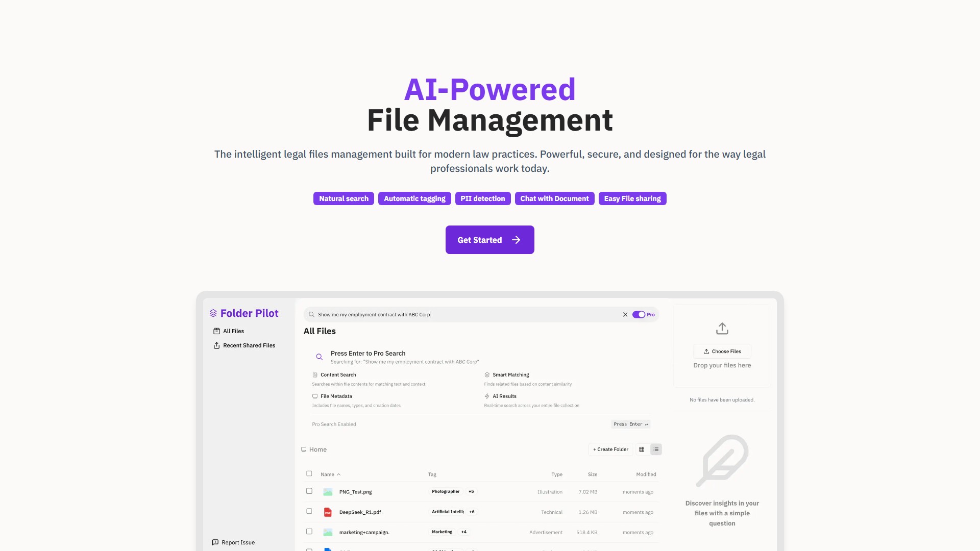The width and height of the screenshot is (980, 551).
Task: Click the Smart Matching layers icon
Action: point(487,374)
